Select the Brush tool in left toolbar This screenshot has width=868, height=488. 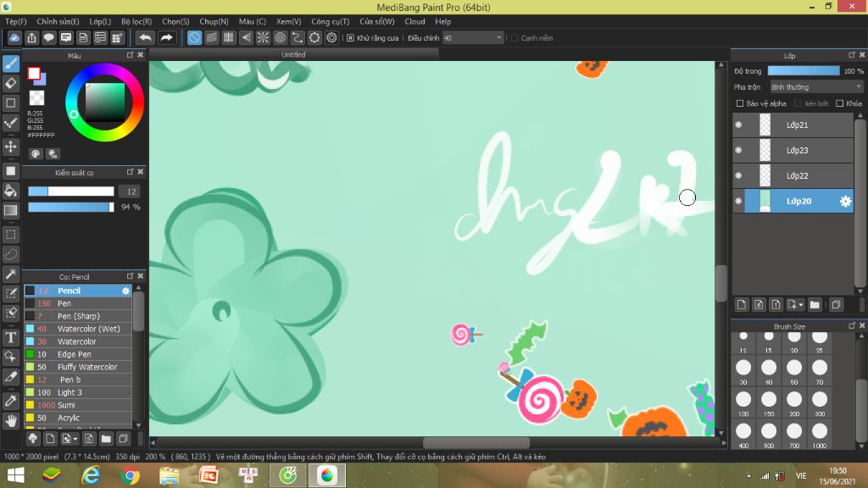point(11,64)
